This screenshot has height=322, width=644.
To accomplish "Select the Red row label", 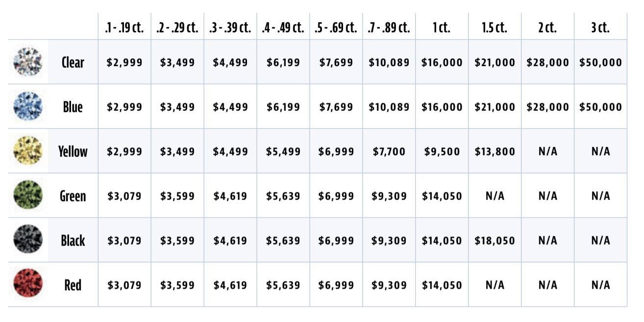I will point(73,284).
